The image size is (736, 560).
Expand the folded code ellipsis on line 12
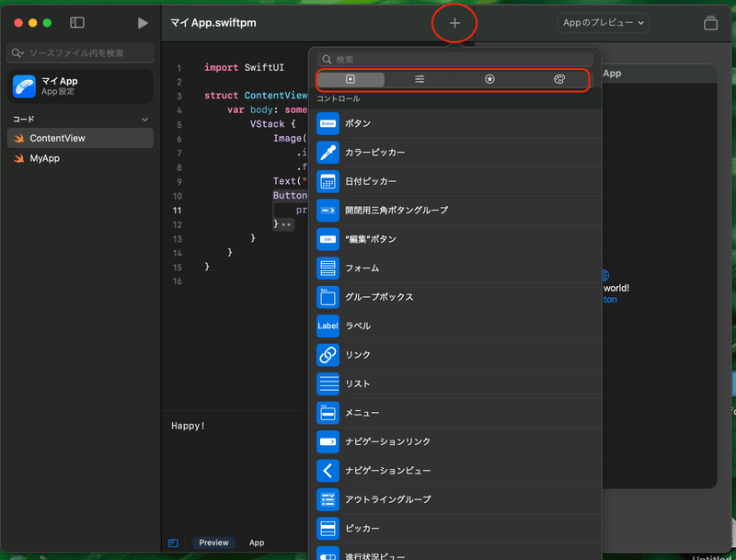tap(286, 224)
